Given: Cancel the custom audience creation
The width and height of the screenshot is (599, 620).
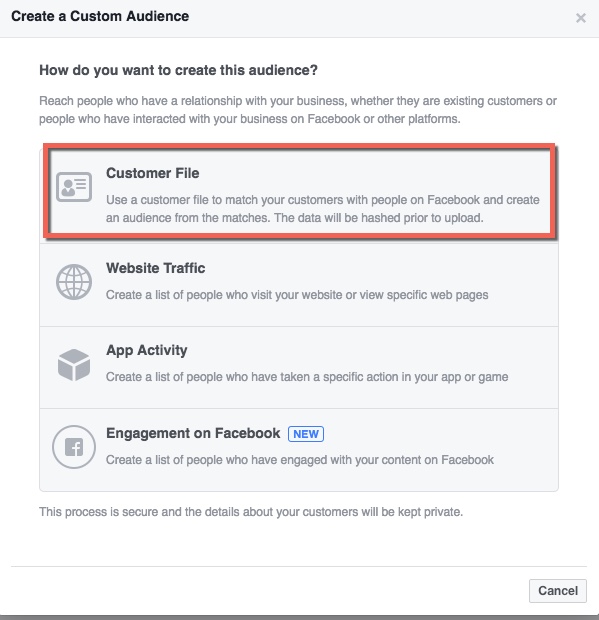Looking at the screenshot, I should [558, 591].
